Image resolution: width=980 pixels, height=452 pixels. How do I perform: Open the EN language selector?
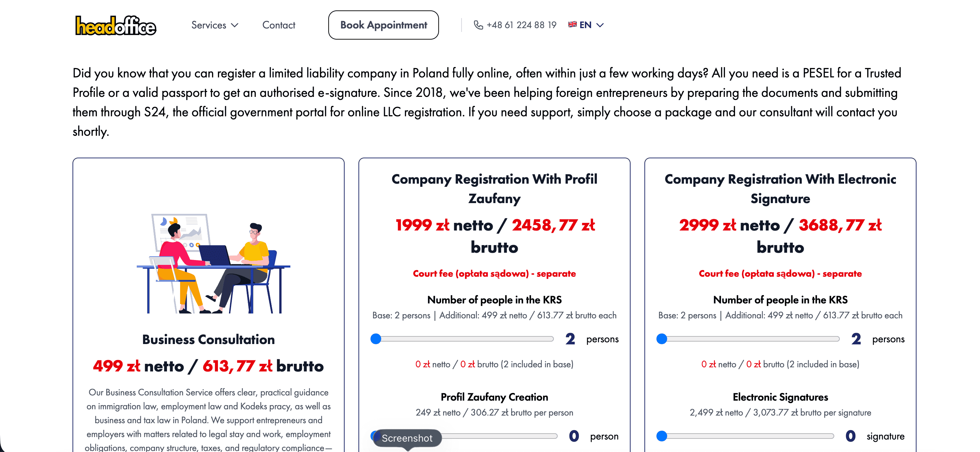pos(586,25)
